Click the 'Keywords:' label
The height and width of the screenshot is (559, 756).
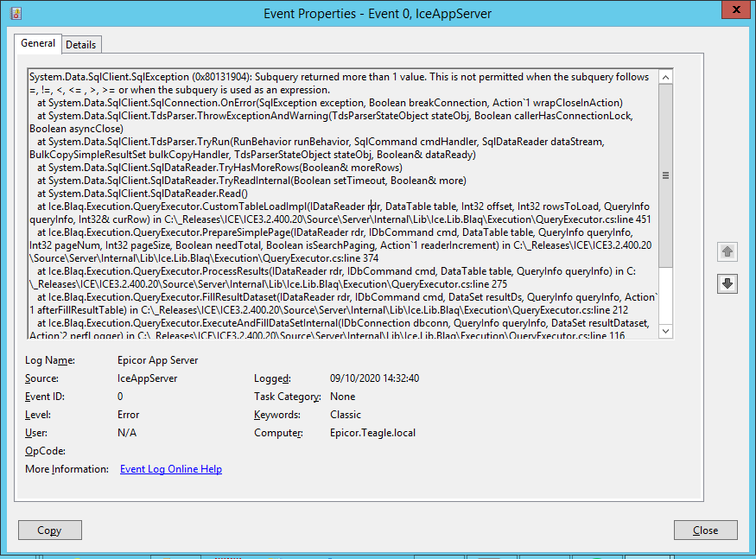277,415
